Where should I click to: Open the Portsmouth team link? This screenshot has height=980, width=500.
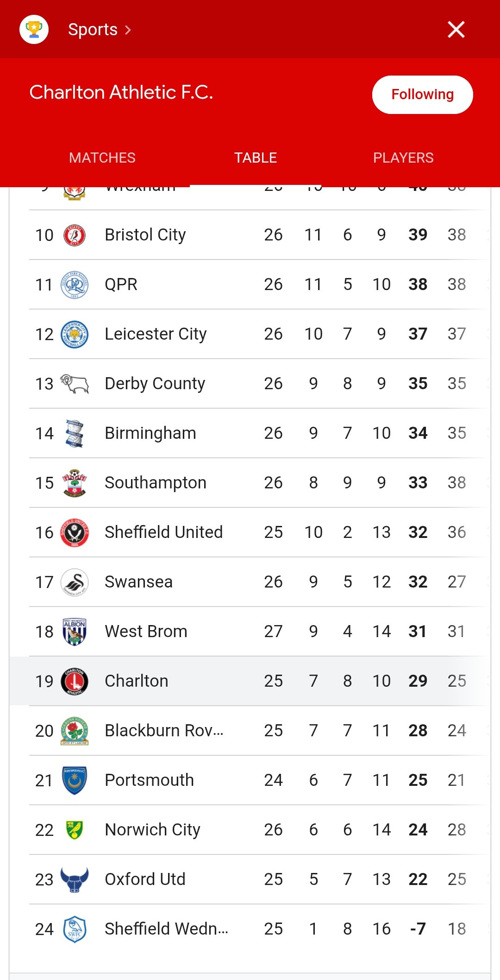(149, 780)
